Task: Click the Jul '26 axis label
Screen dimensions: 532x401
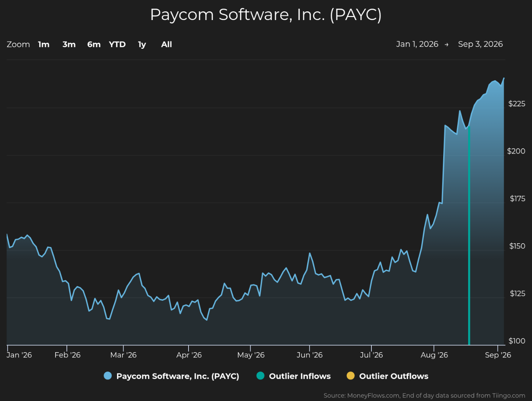Action: (x=371, y=355)
